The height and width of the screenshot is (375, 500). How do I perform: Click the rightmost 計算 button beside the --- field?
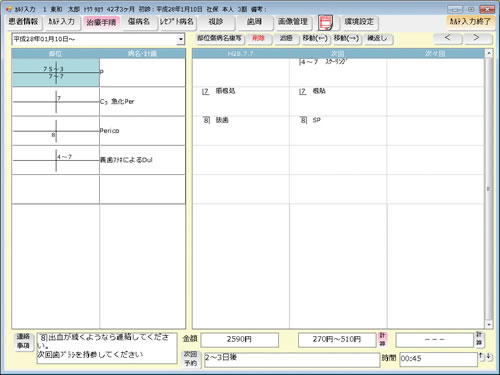click(479, 340)
